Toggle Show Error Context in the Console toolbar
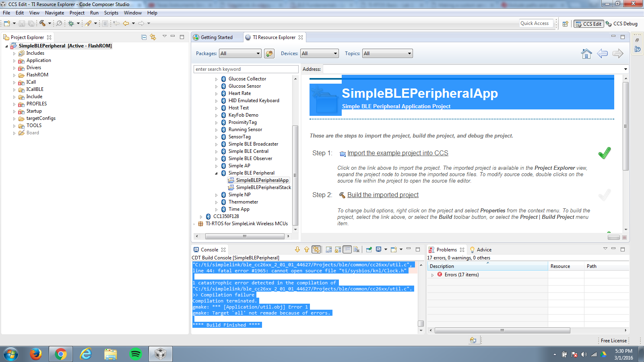 coord(316,250)
